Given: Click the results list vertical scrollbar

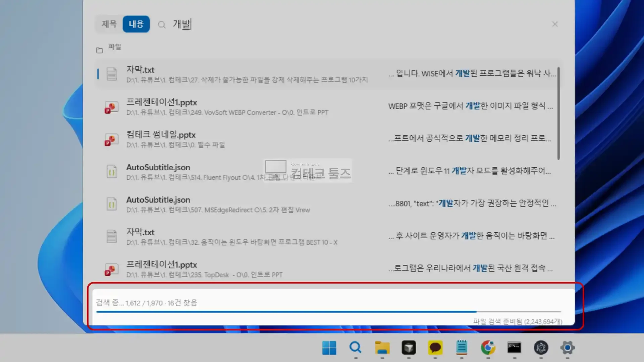Looking at the screenshot, I should pyautogui.click(x=558, y=113).
